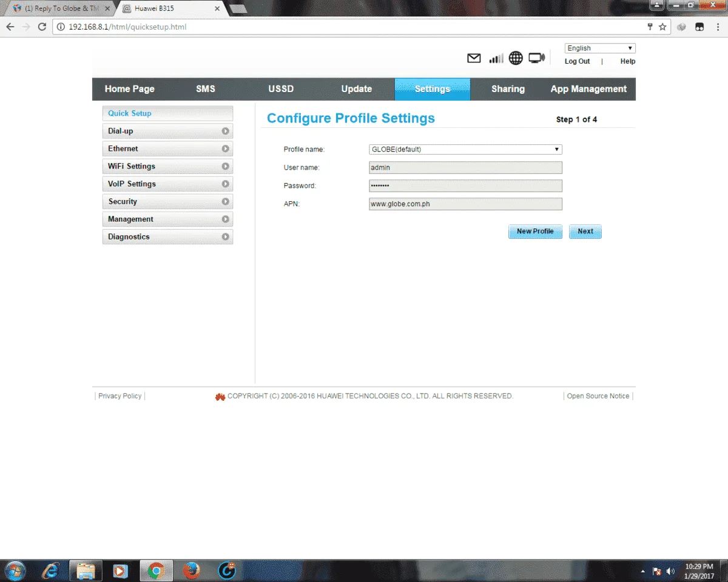Open Chrome's three-dot menu

point(717,27)
